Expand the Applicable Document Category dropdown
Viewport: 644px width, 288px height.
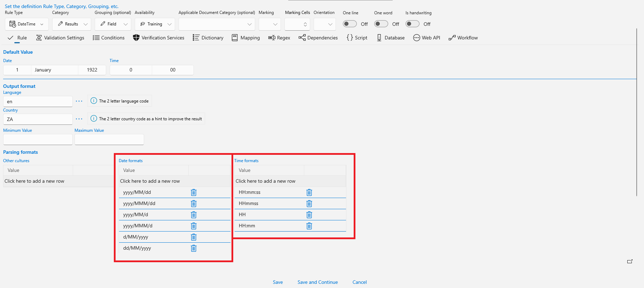pos(217,24)
